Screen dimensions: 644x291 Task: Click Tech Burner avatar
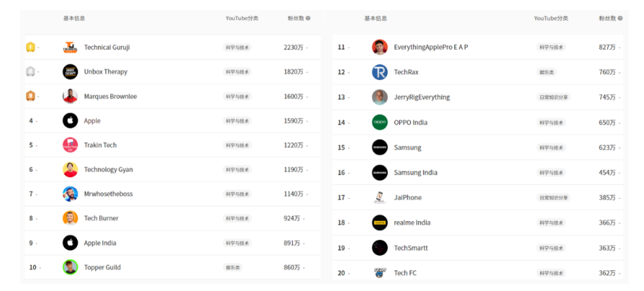pyautogui.click(x=71, y=218)
